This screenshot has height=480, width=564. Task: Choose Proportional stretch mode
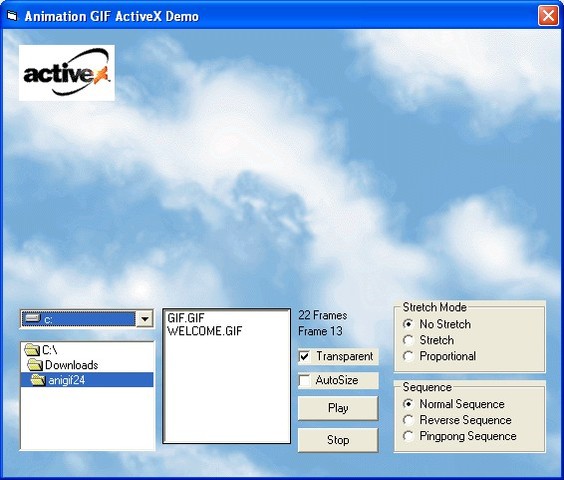408,356
